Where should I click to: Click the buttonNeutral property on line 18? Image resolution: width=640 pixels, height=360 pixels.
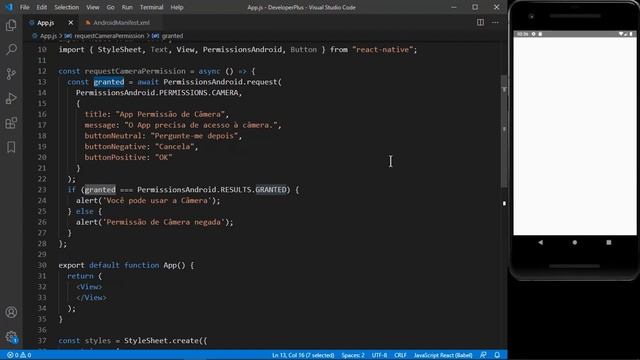(113, 136)
